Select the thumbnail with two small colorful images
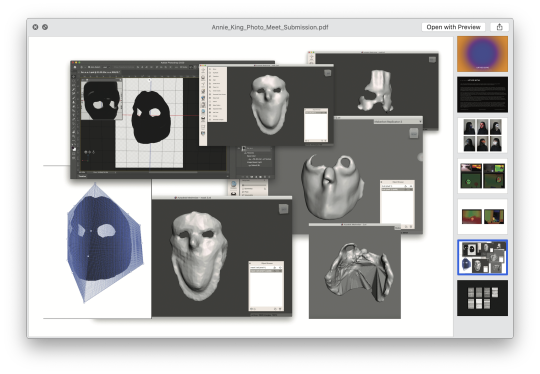The image size is (540, 374). point(482,217)
